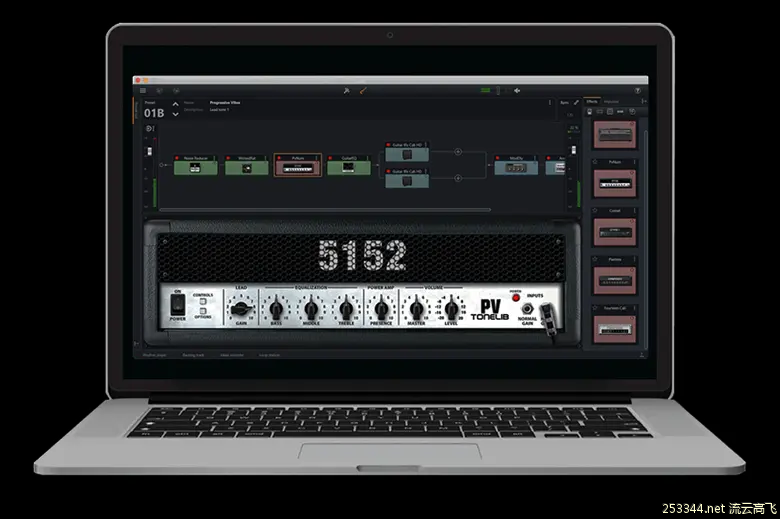Bypass Noise Reducer via its red power dot
Image resolution: width=780 pixels, height=519 pixels.
177,158
